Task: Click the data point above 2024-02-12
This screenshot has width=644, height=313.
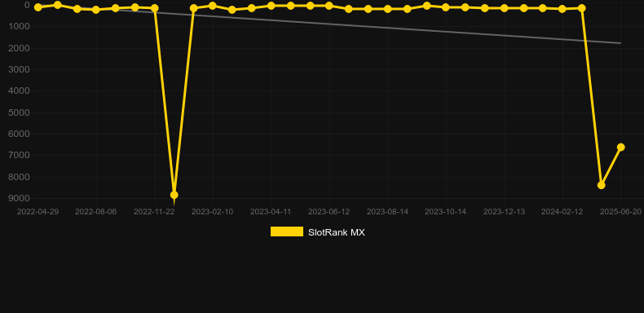Action: pos(562,9)
